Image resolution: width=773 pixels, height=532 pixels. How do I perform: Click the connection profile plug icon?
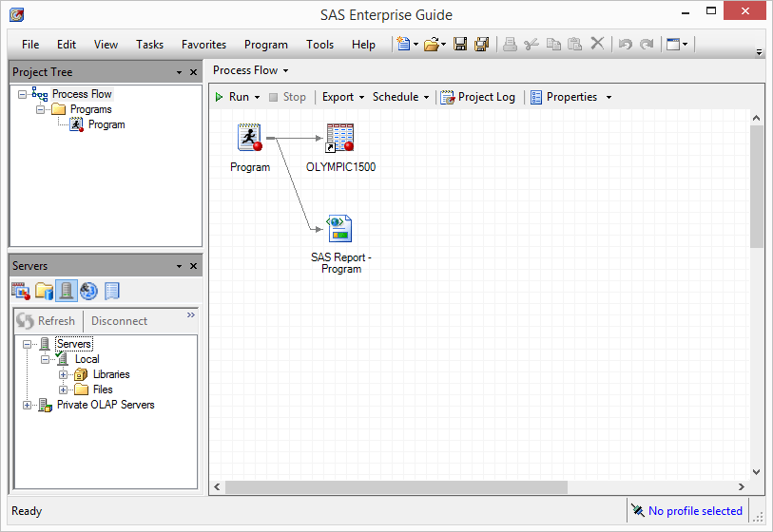pyautogui.click(x=637, y=510)
